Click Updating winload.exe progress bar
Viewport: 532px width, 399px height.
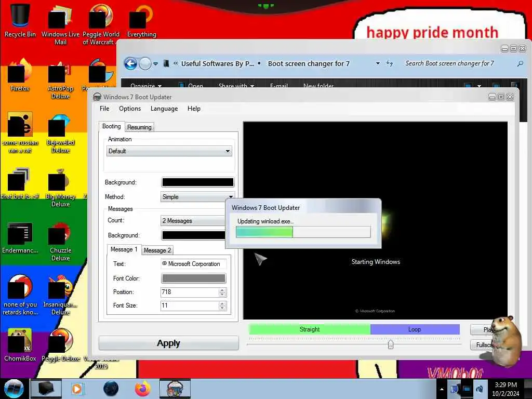click(303, 232)
